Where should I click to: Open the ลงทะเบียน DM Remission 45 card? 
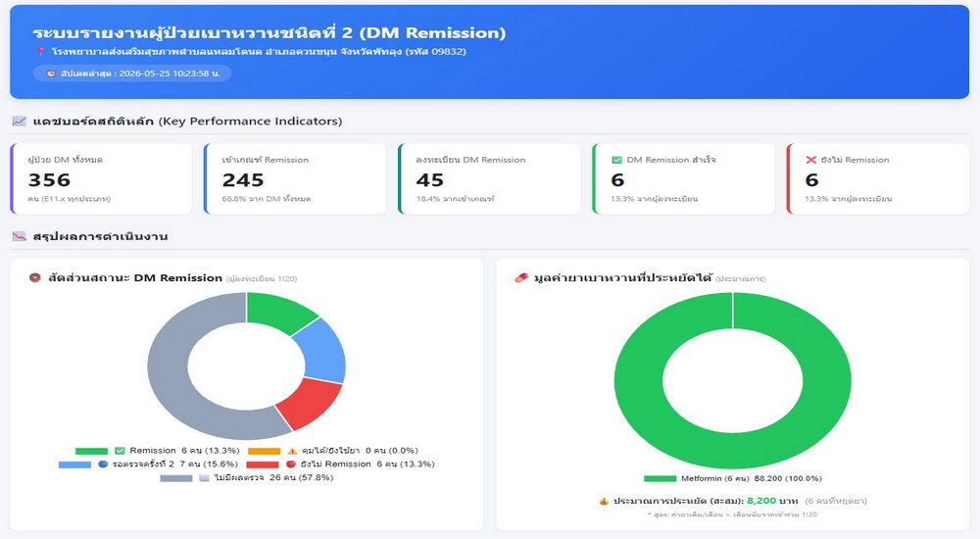coord(489,178)
